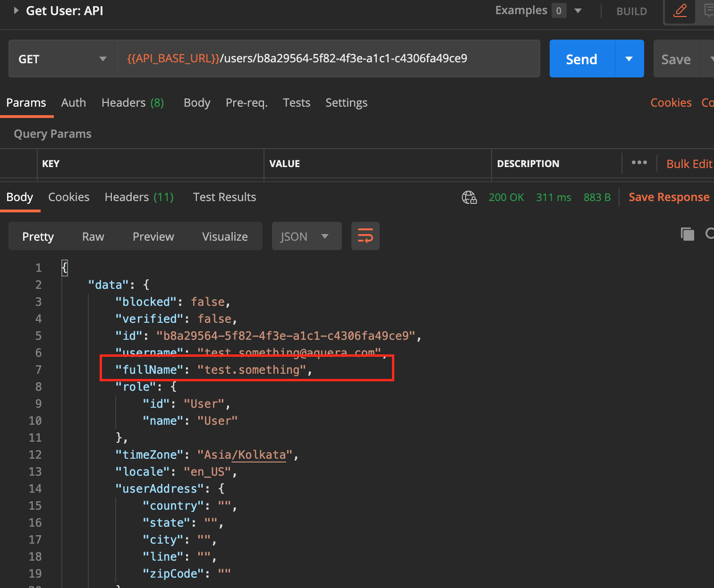Select the Raw view tab
The image size is (714, 588).
coord(93,236)
